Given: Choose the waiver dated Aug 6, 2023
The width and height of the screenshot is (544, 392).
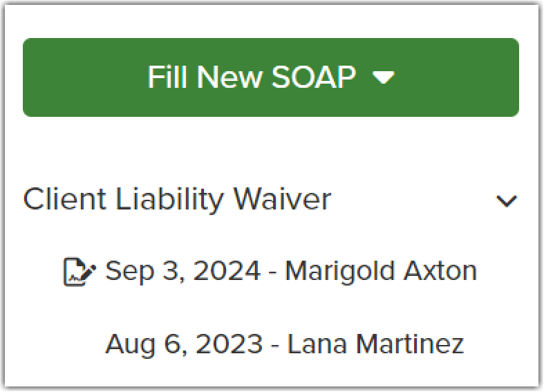Looking at the screenshot, I should 285,344.
